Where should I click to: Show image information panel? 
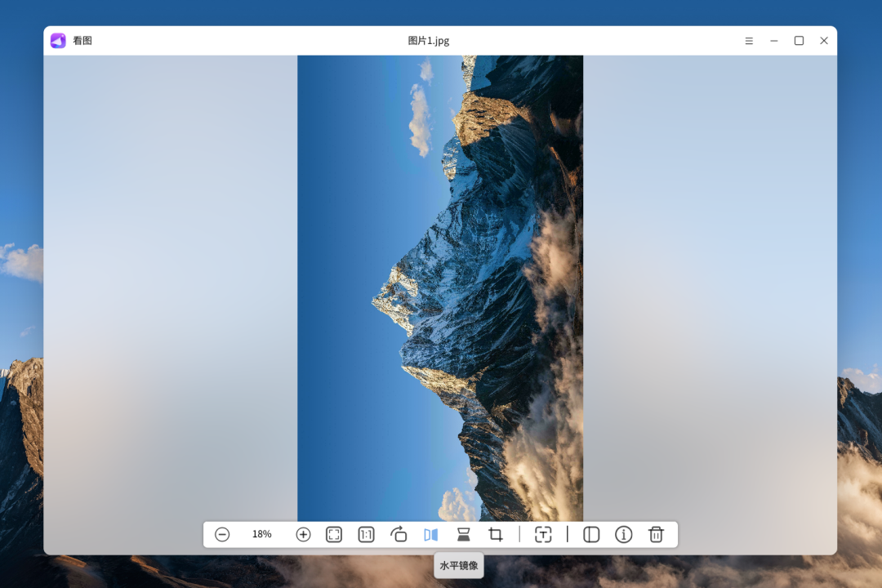623,535
